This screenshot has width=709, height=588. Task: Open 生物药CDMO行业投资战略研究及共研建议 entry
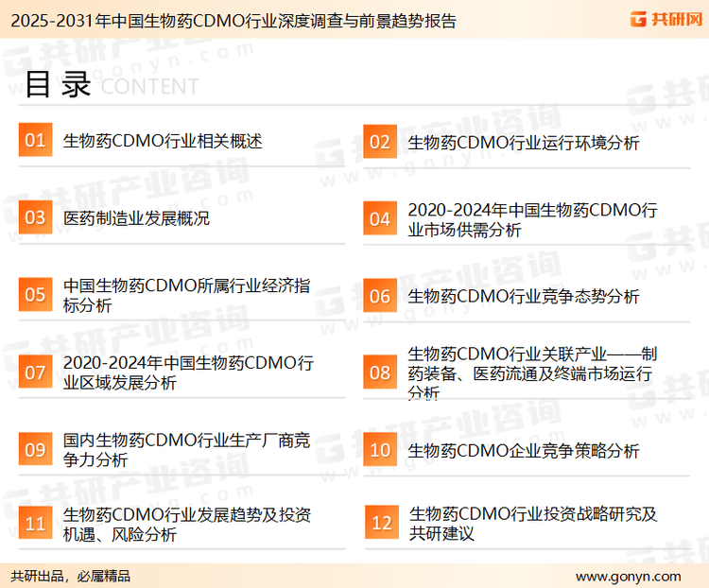tap(532, 524)
